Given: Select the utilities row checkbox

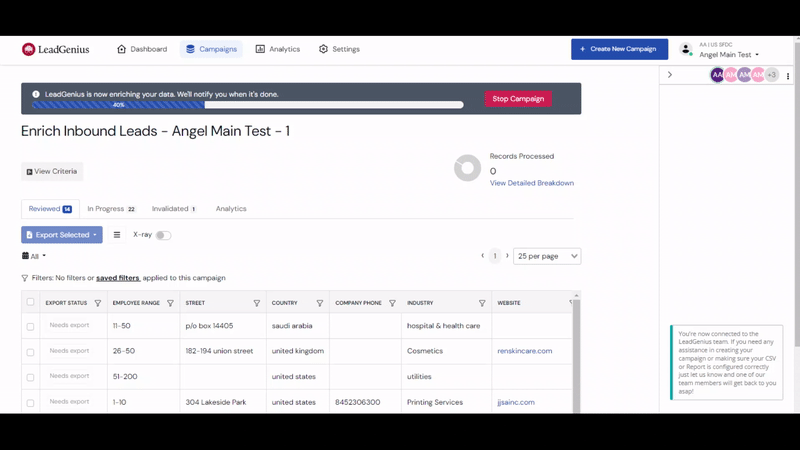Looking at the screenshot, I should click(30, 378).
